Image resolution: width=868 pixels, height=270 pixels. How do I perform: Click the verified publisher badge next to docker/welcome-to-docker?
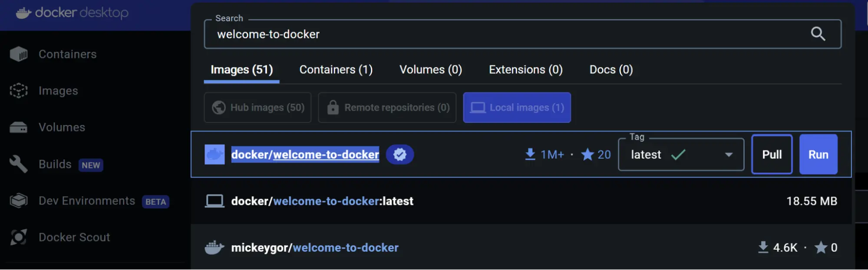399,154
